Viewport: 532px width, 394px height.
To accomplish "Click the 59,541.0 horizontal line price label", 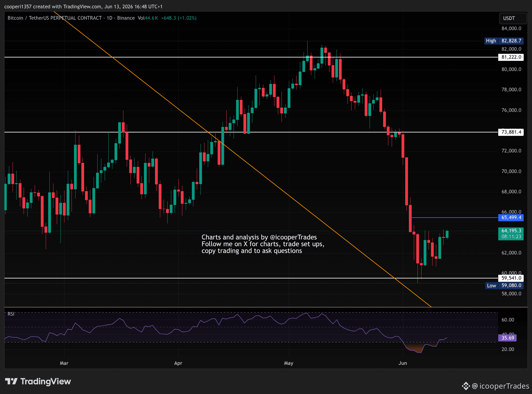I will click(511, 278).
